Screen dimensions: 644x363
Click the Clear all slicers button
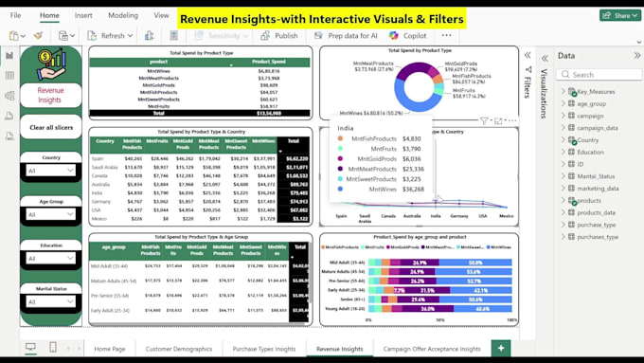51,127
